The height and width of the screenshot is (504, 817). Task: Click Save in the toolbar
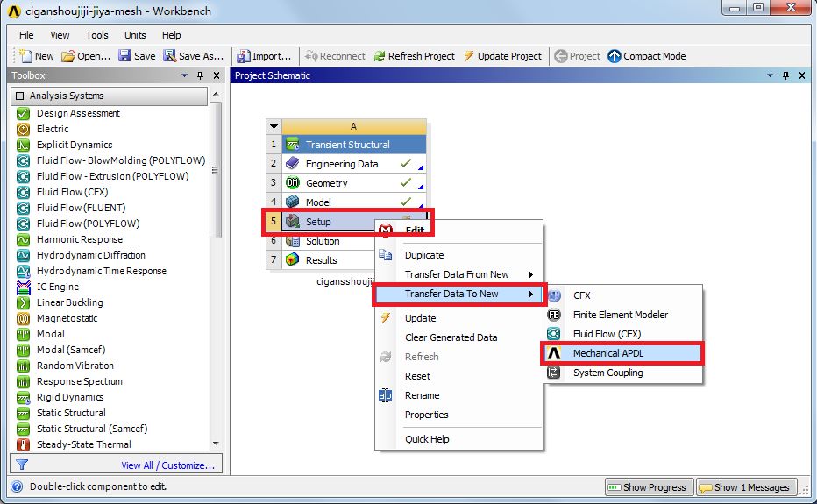137,56
